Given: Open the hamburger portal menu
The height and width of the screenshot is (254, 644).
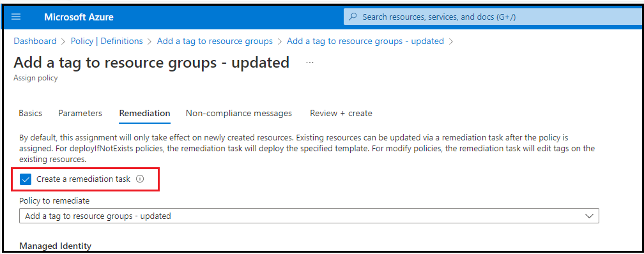Looking at the screenshot, I should pyautogui.click(x=16, y=17).
